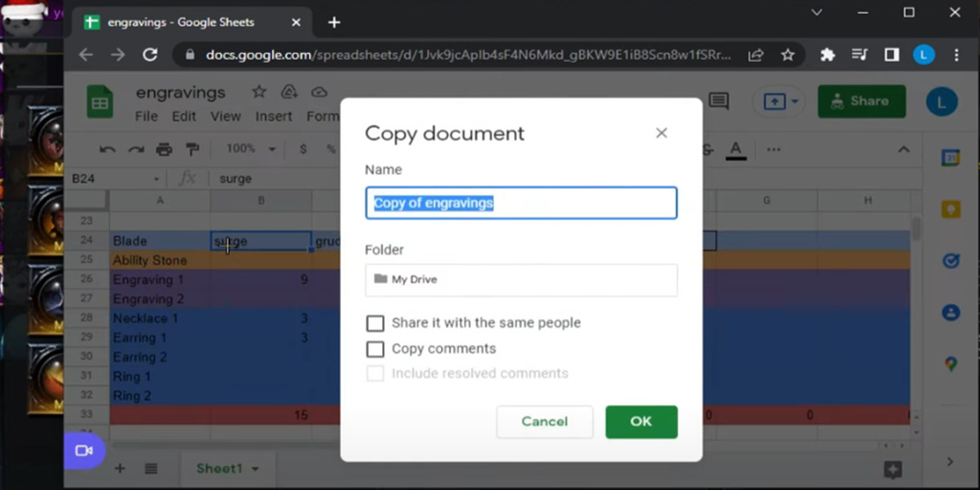Open Google Tasks side panel
980x490 pixels.
[951, 261]
